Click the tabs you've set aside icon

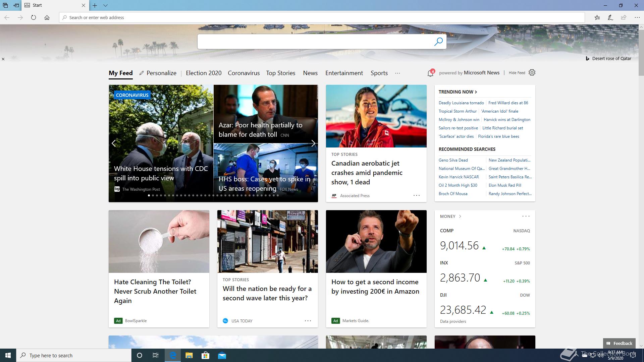(x=5, y=5)
